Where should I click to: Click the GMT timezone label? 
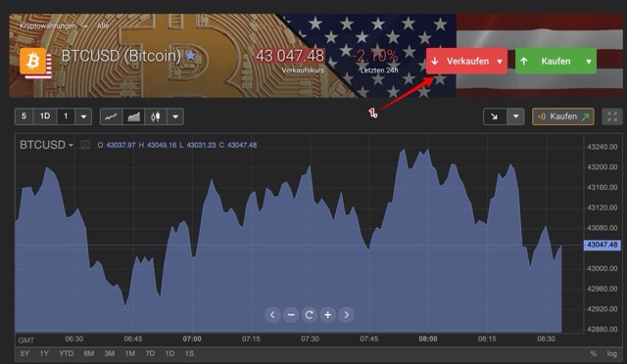click(x=26, y=341)
